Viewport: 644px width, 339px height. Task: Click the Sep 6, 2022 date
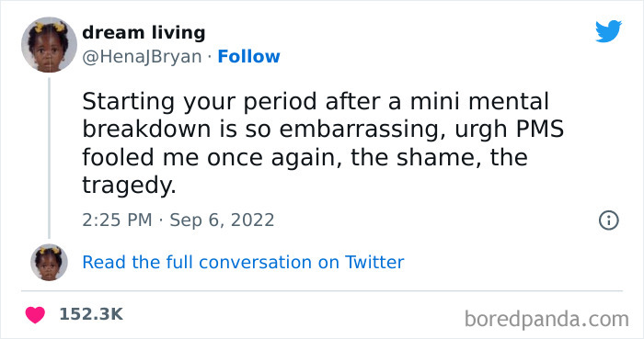pos(222,220)
